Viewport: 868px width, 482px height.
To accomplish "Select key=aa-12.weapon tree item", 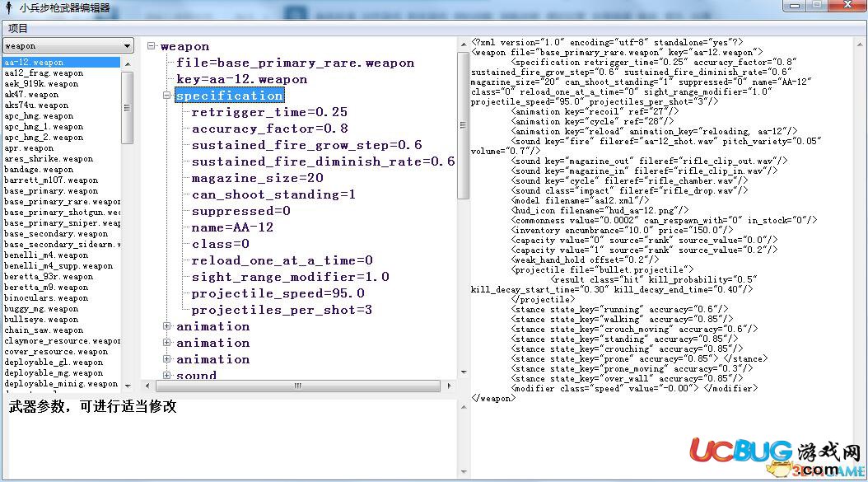I will (x=241, y=79).
